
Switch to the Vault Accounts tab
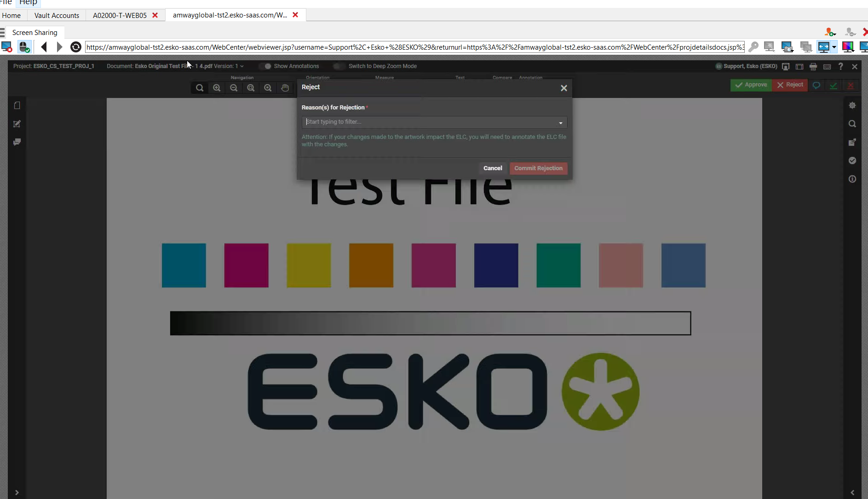(56, 15)
